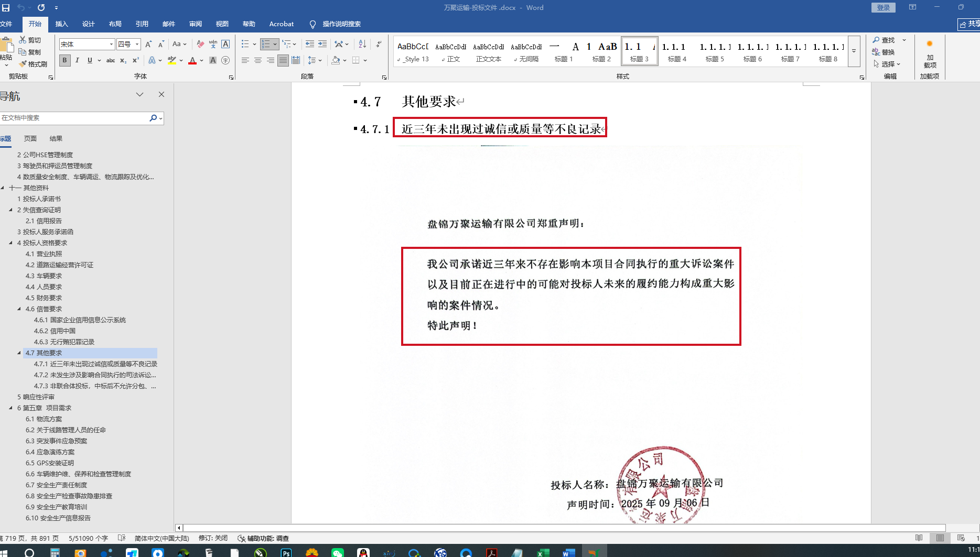Expand the styles gallery more button
The width and height of the screenshot is (980, 557).
coord(854,51)
